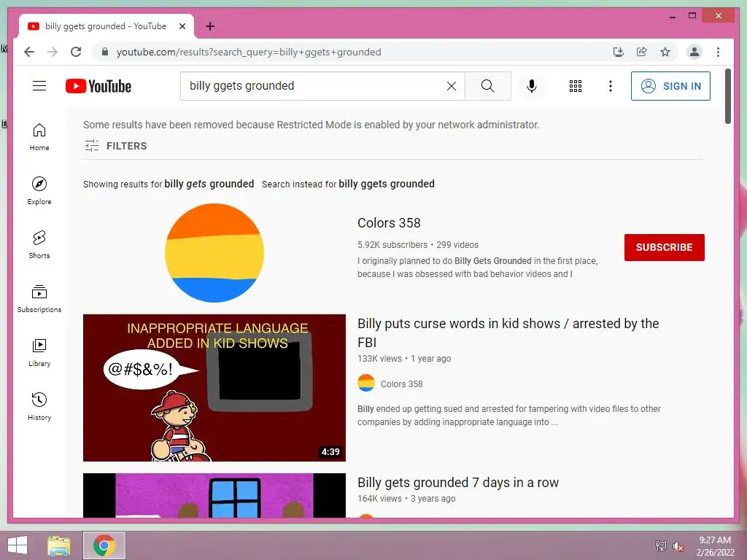Viewport: 747px width, 560px height.
Task: Open the Colors 358 channel title
Action: point(389,223)
